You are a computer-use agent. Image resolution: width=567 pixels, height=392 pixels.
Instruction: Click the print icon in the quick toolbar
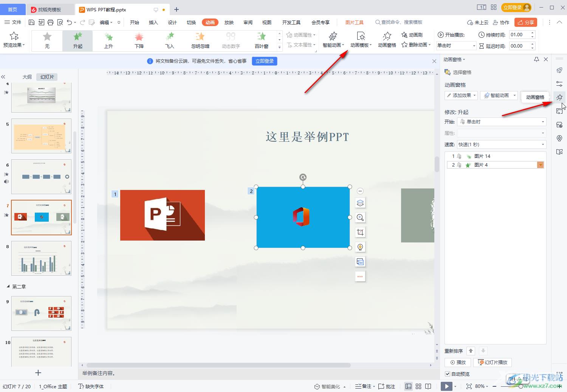tap(51, 22)
